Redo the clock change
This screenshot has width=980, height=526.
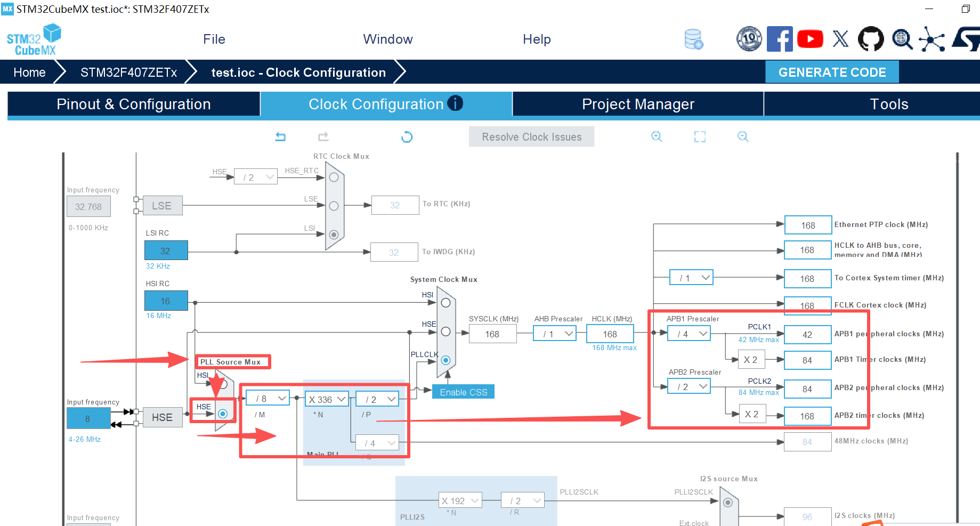coord(323,137)
